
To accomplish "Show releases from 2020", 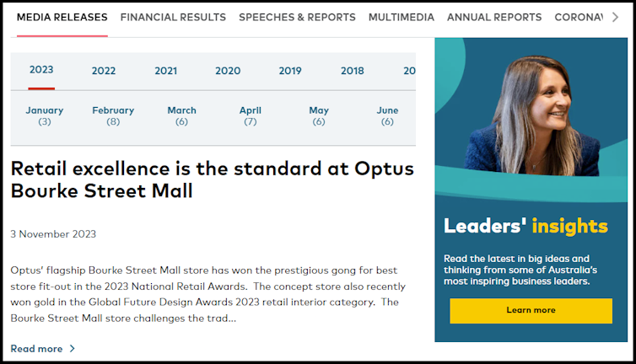I will coord(228,71).
